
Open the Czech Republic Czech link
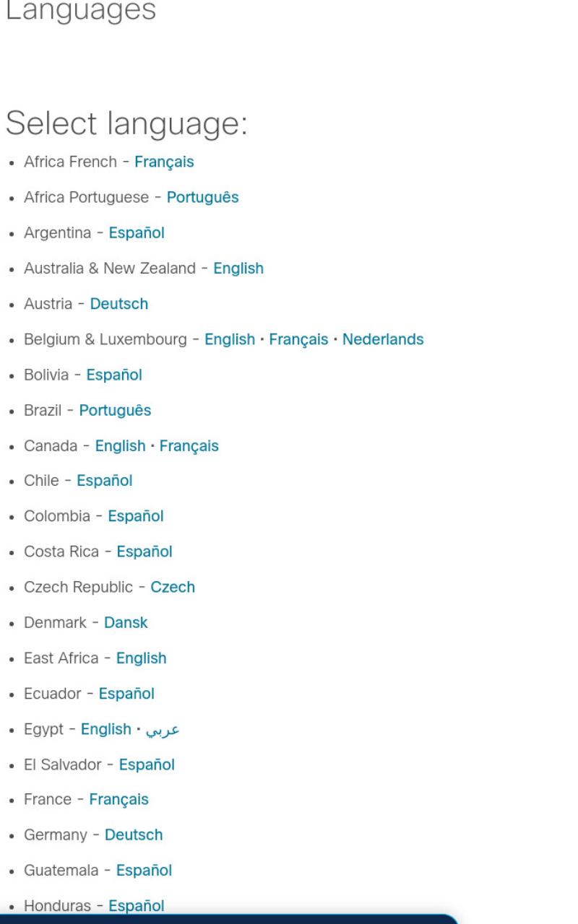point(173,588)
